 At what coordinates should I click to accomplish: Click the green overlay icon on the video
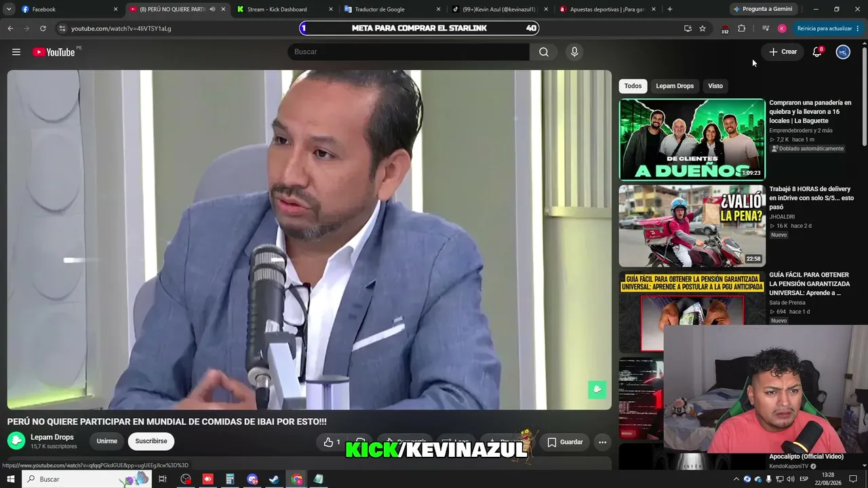tap(597, 390)
